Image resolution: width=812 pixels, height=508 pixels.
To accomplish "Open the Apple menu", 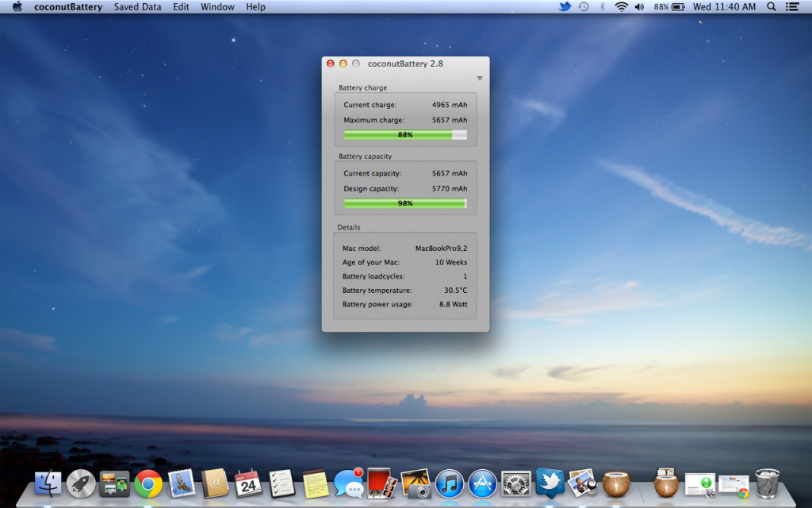I will click(17, 6).
